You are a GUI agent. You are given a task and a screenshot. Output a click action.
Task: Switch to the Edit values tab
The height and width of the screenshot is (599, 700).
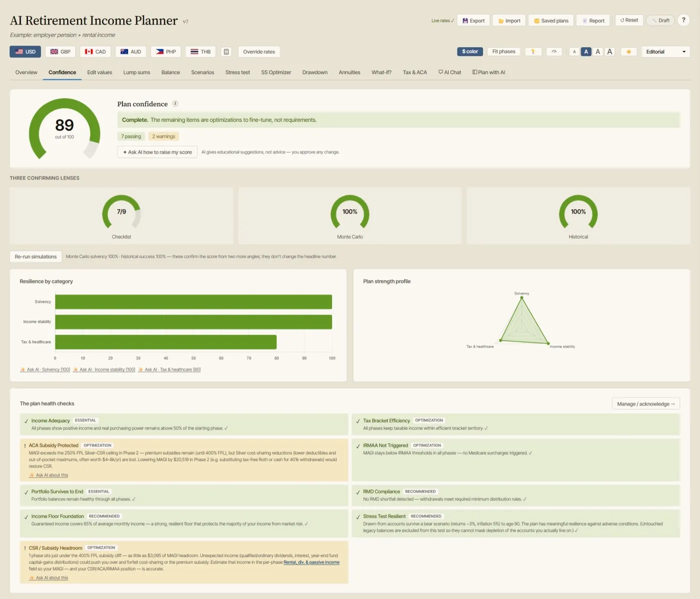tap(99, 72)
